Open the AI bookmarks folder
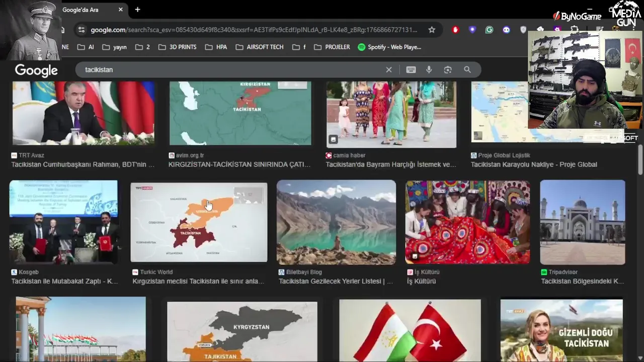644x362 pixels. [x=86, y=47]
